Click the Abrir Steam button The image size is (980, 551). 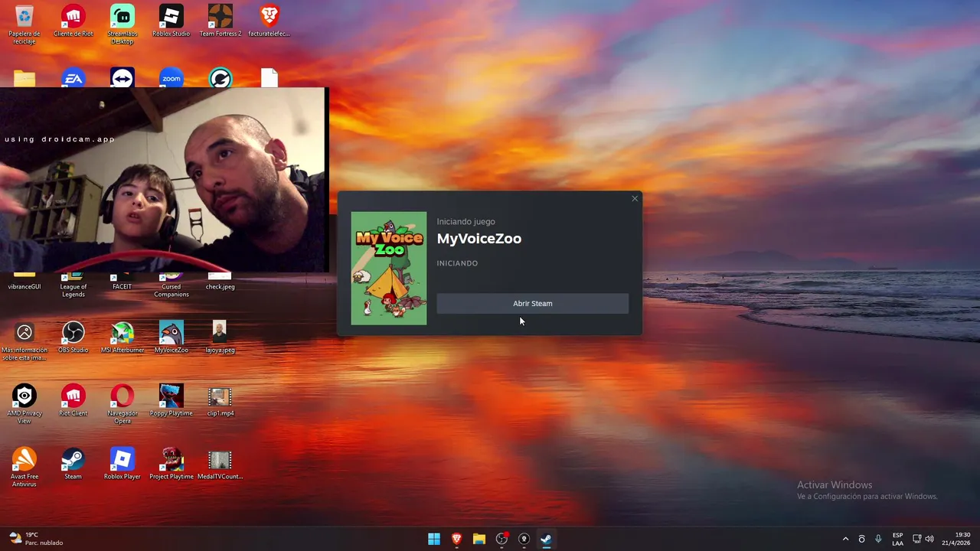(x=532, y=304)
